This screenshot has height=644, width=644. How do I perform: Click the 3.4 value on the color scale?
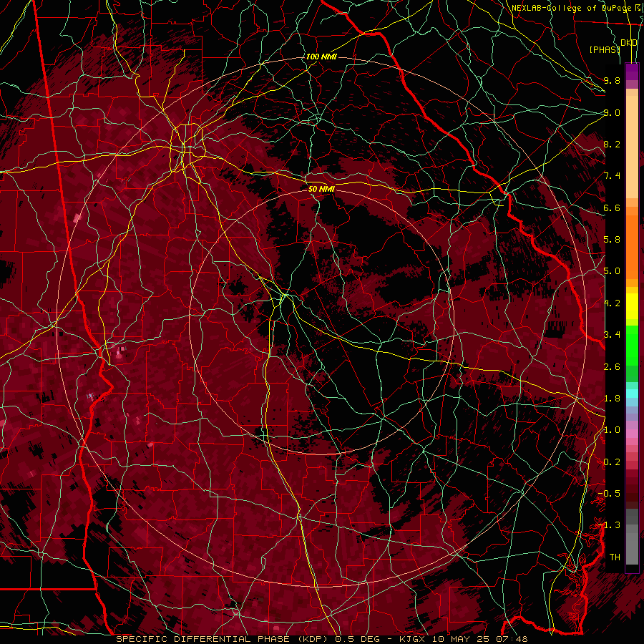pos(612,335)
